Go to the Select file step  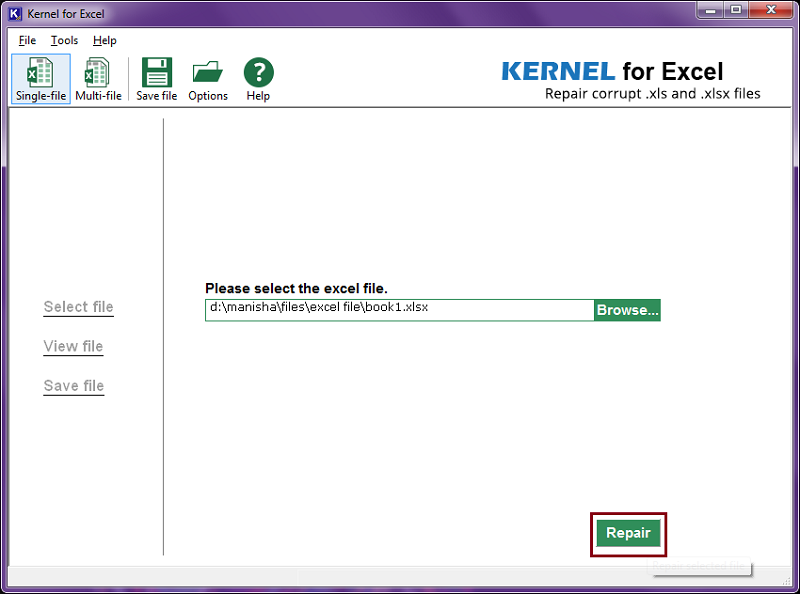[78, 307]
